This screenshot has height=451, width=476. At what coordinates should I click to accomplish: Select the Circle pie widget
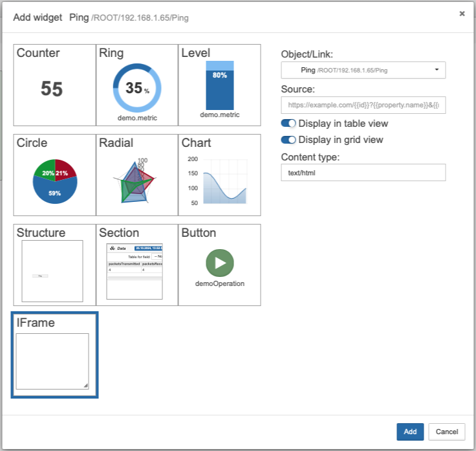click(54, 175)
